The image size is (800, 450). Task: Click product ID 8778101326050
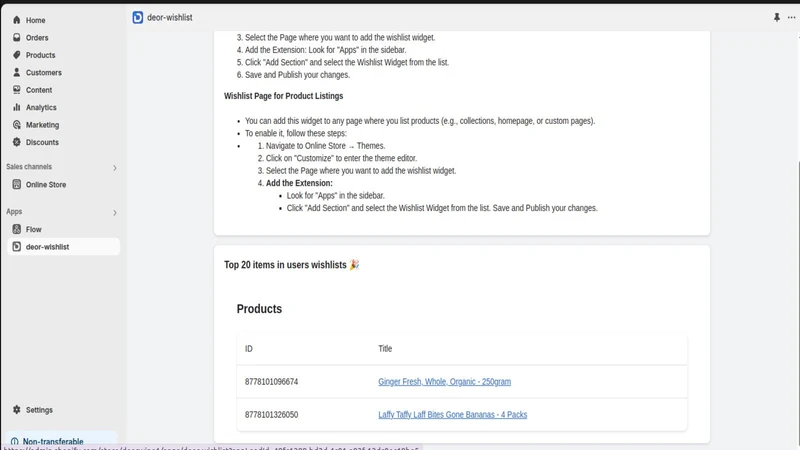tap(271, 414)
